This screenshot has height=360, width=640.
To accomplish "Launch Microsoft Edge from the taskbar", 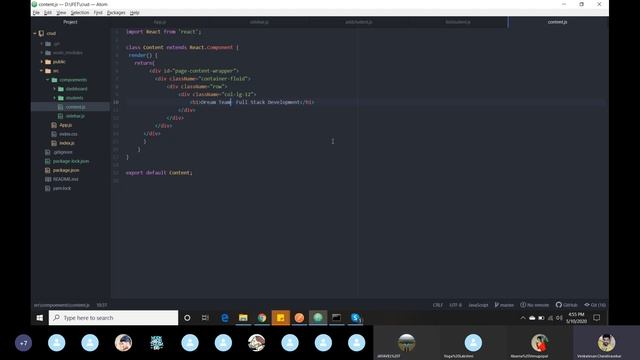I will coord(224,318).
